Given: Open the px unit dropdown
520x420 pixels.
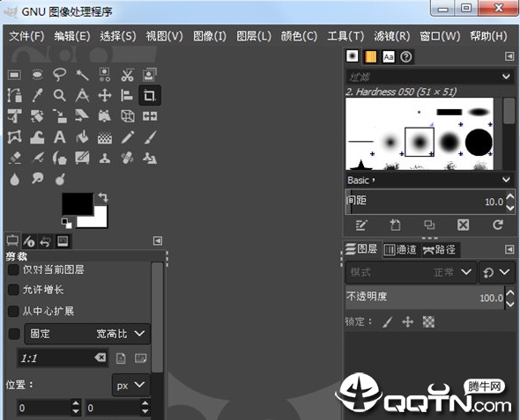Looking at the screenshot, I should (x=131, y=386).
